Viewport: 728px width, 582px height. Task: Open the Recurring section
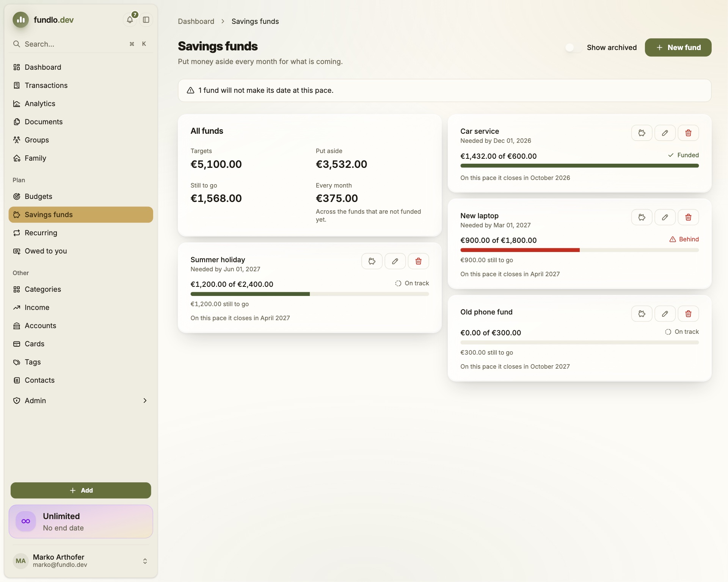(81, 233)
